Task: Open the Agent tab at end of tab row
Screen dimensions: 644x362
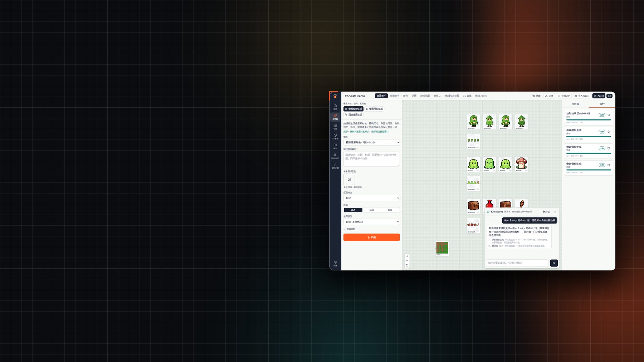Action: pos(481,96)
